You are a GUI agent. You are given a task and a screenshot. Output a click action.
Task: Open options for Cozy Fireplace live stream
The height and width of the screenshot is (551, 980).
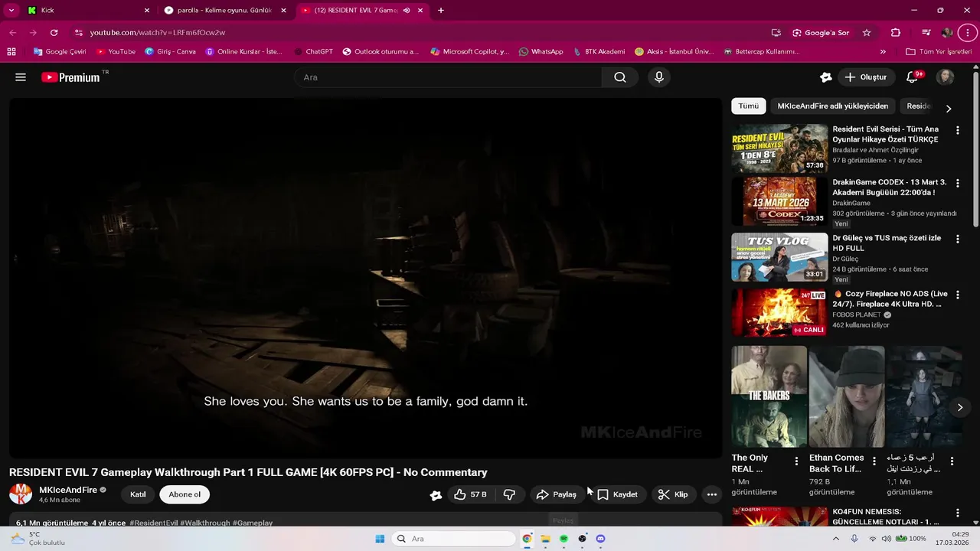pos(957,295)
